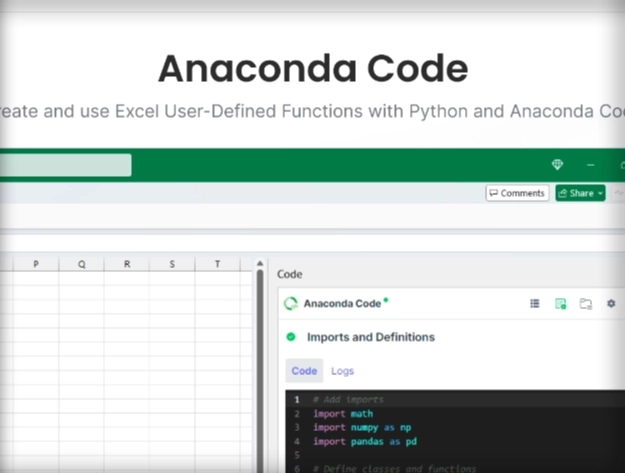
Task: Click the diamond premium icon in title bar
Action: (x=558, y=165)
